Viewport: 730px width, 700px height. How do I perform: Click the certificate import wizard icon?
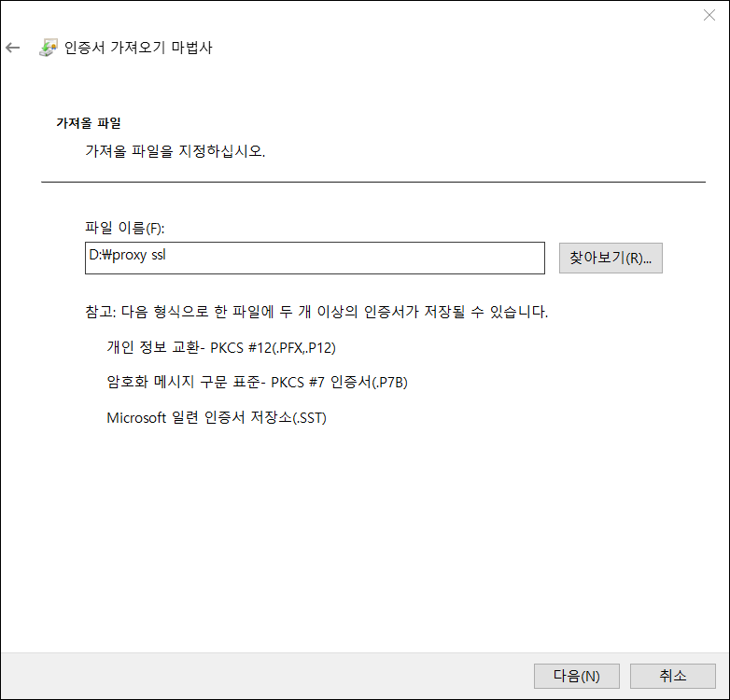pyautogui.click(x=49, y=48)
